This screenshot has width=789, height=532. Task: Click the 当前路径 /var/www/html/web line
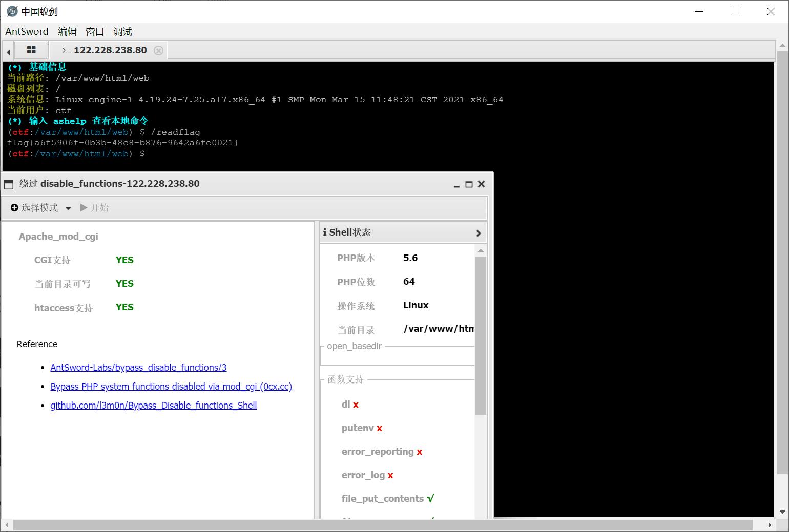[78, 78]
